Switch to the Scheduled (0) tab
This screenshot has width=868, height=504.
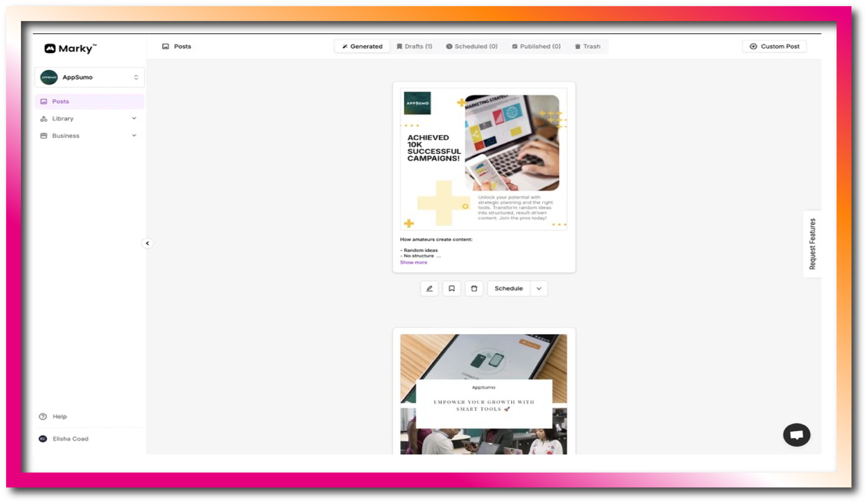click(x=472, y=46)
